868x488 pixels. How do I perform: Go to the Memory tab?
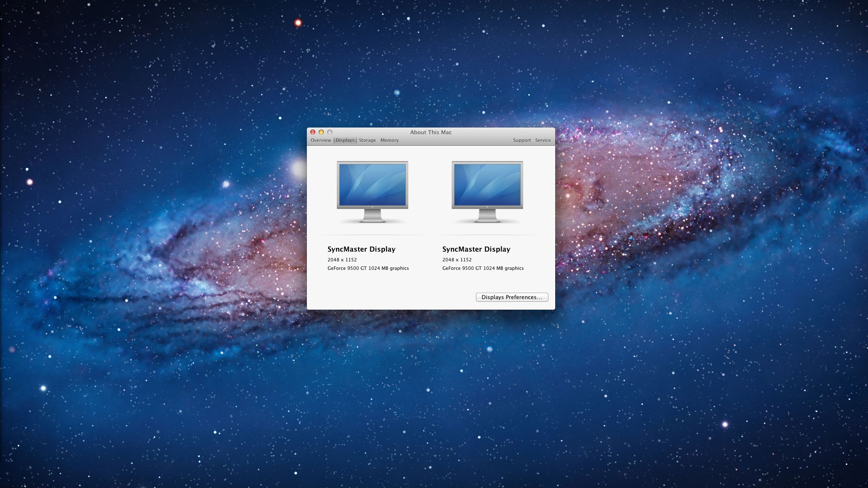(389, 140)
